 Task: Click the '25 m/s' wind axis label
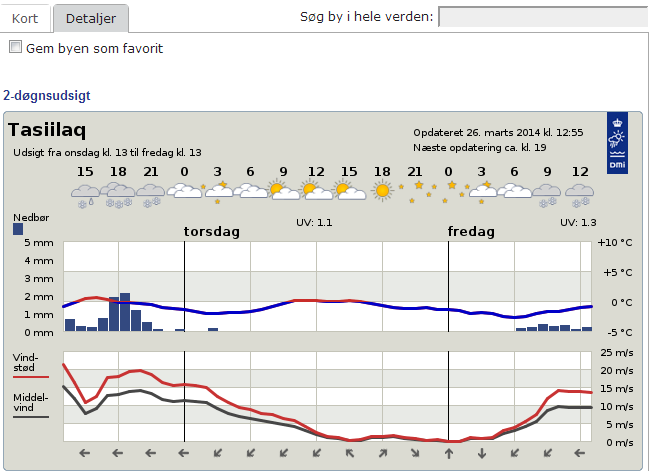pyautogui.click(x=617, y=353)
